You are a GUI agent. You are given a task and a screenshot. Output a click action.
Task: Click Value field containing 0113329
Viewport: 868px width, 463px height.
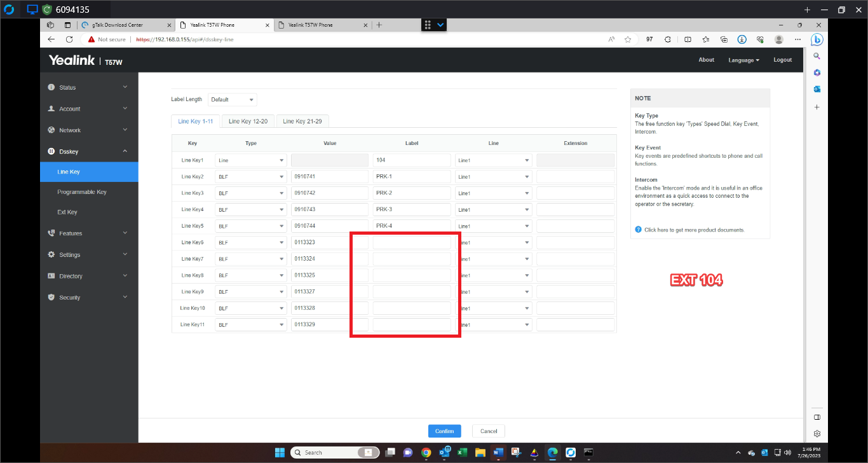point(330,324)
